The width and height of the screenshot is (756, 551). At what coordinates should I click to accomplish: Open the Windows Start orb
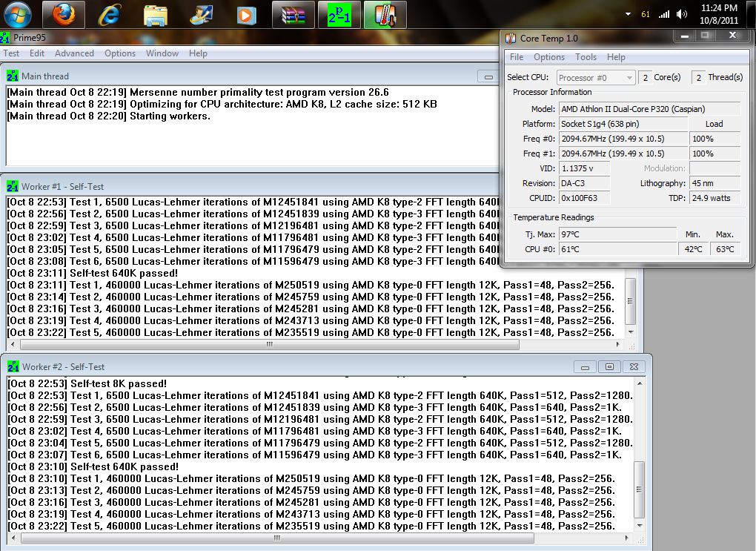point(18,15)
